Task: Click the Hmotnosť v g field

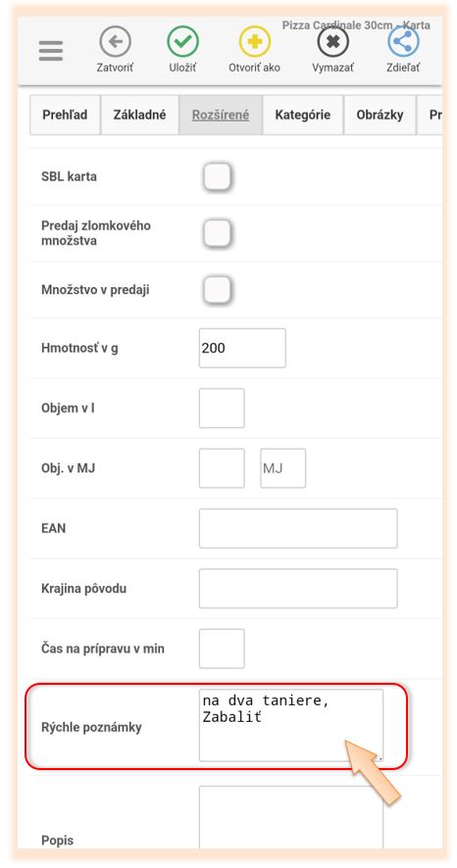Action: pos(242,348)
